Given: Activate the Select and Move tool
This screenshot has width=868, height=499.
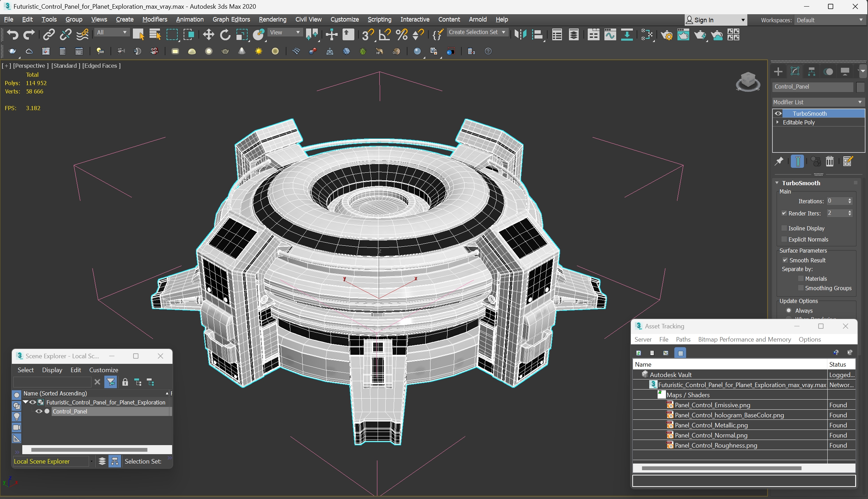Looking at the screenshot, I should point(208,34).
